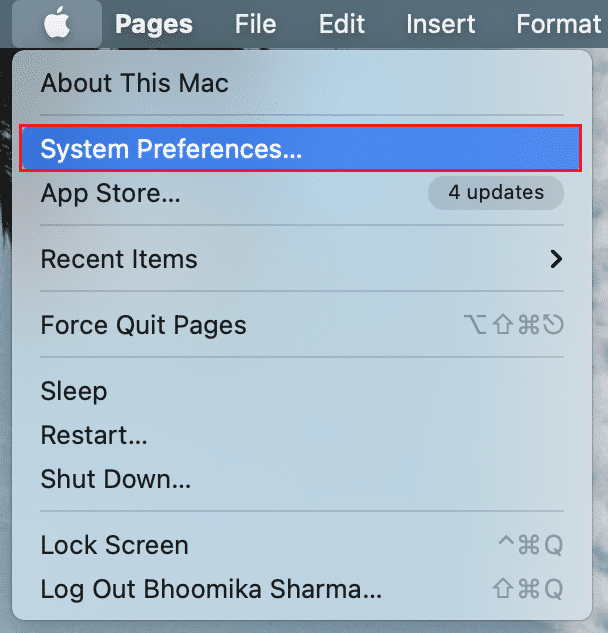Click the Lock Screen shortcut symbols

point(532,545)
